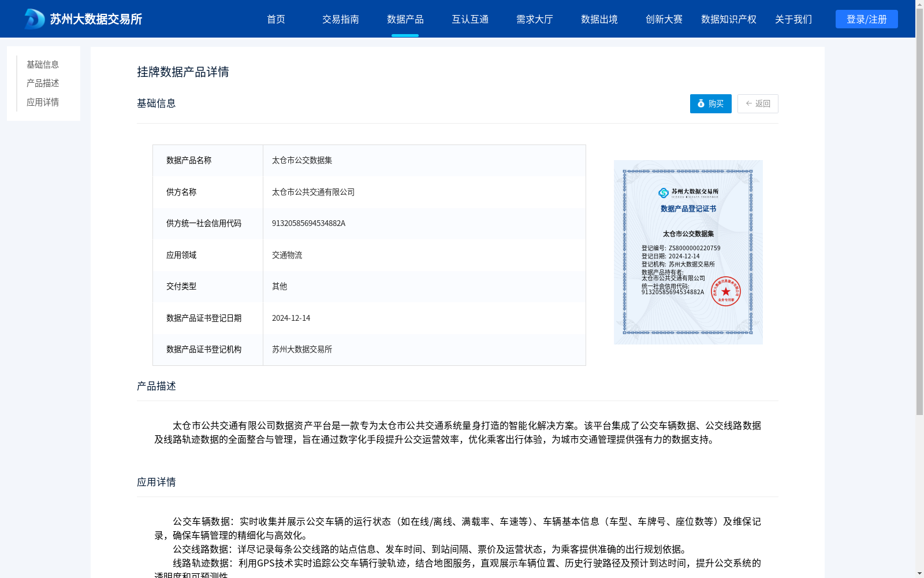Click the 应用详情 section heading
Image resolution: width=924 pixels, height=578 pixels.
coord(157,482)
